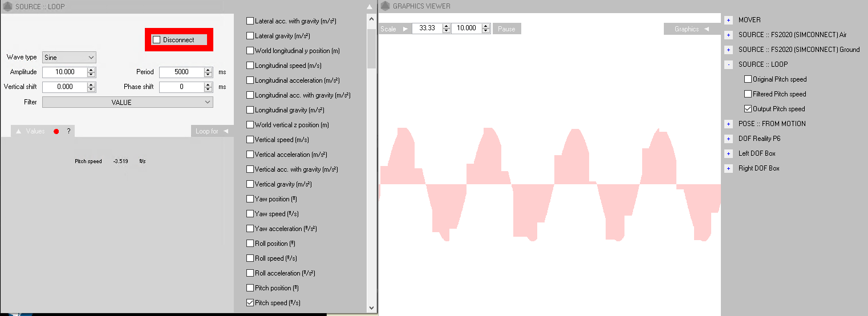Check Roll speed checkbox

pos(250,258)
